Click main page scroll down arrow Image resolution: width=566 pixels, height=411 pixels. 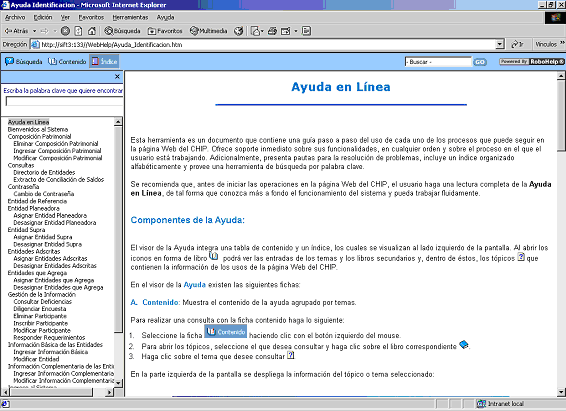coord(561,392)
